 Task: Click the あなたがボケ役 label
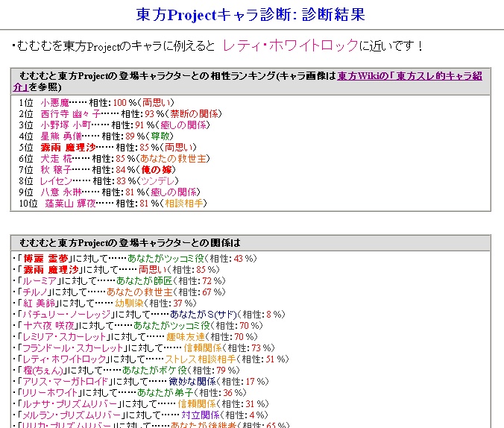(x=154, y=371)
